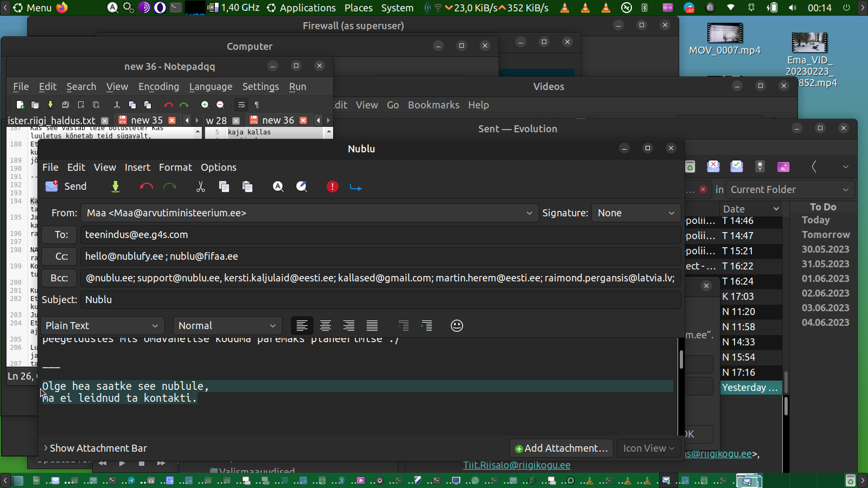Click the Bcc button to pick contacts
Screen dimensions: 868x488
tap(60, 278)
